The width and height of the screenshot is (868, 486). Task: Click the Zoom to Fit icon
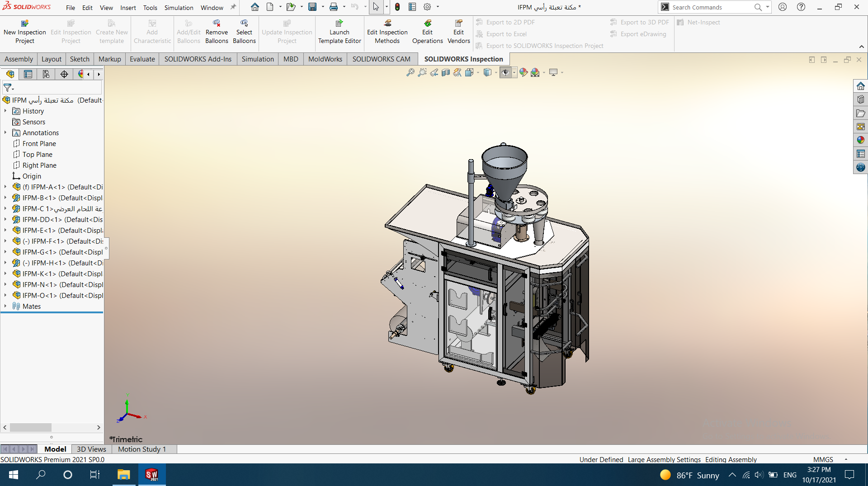[x=410, y=72]
